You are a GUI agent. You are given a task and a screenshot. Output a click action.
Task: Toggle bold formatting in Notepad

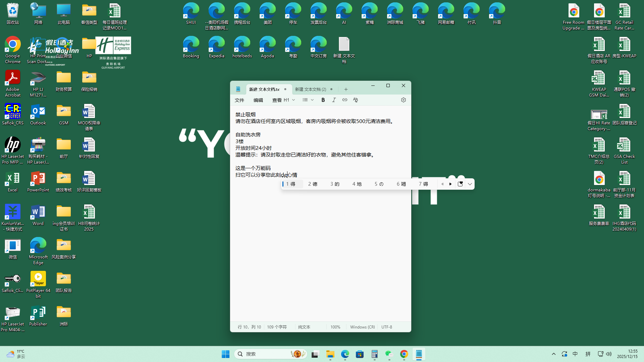tap(323, 100)
